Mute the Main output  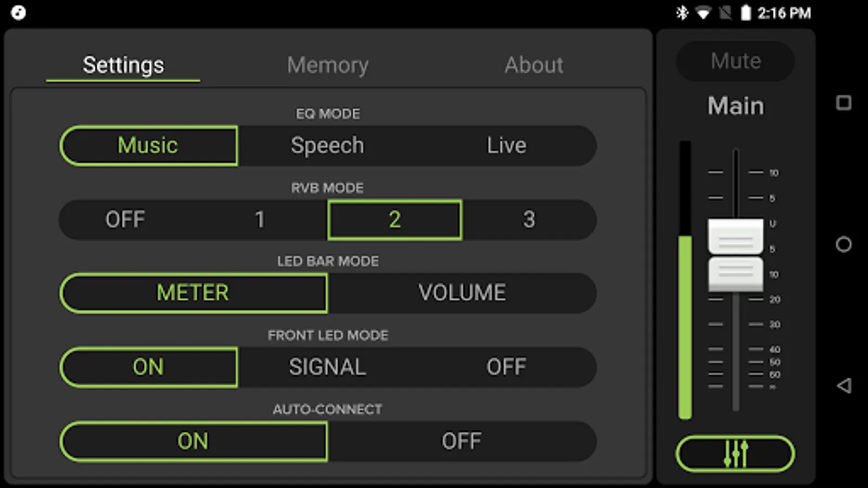pyautogui.click(x=735, y=61)
